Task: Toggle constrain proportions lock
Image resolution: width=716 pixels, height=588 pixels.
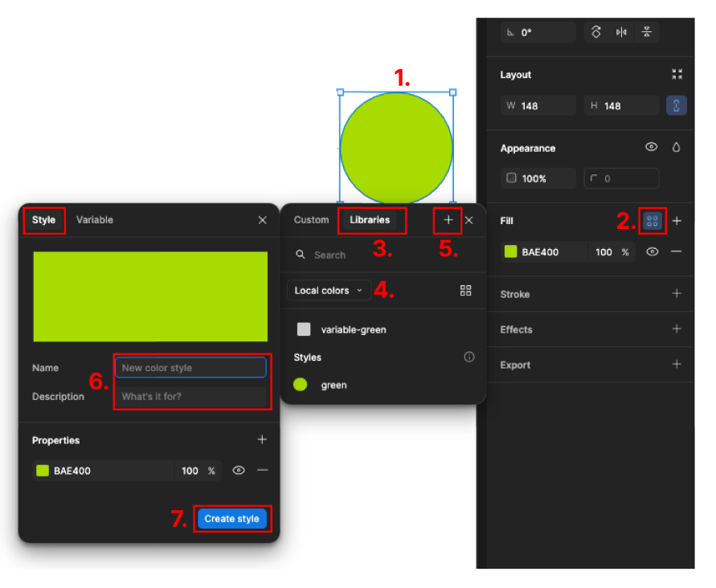Action: coord(677,106)
